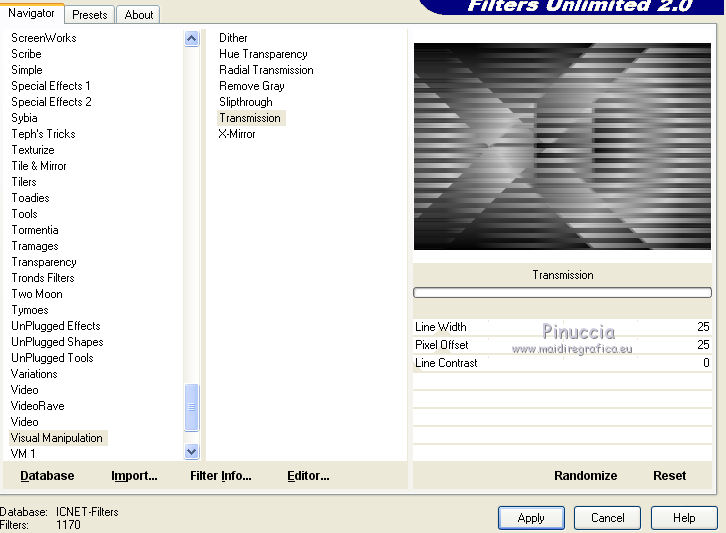The height and width of the screenshot is (533, 726).
Task: Select the Simple category
Action: click(27, 70)
